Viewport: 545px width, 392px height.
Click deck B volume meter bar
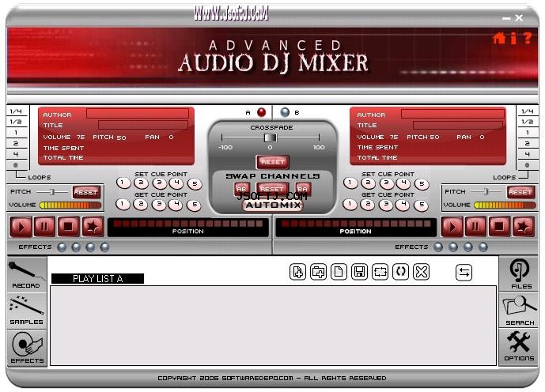pyautogui.click(x=505, y=205)
